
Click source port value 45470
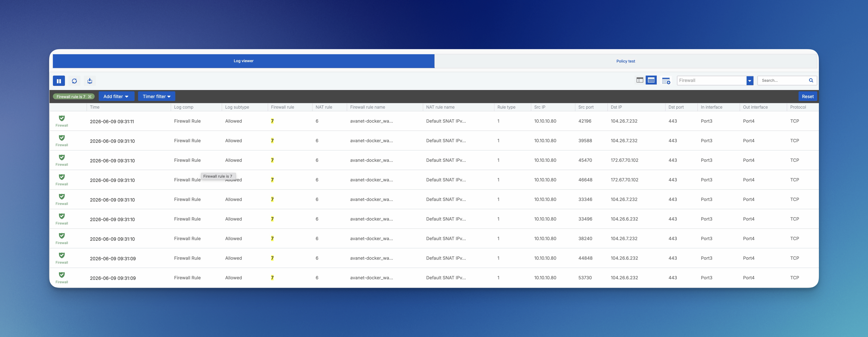pyautogui.click(x=585, y=160)
